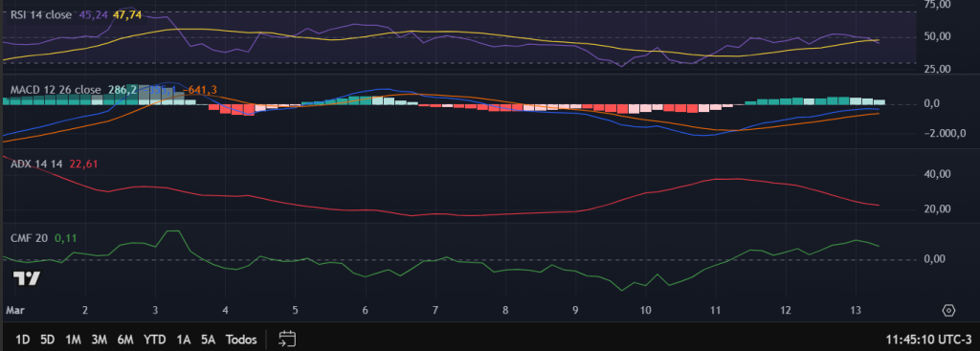Select the 5A time range

click(x=208, y=340)
